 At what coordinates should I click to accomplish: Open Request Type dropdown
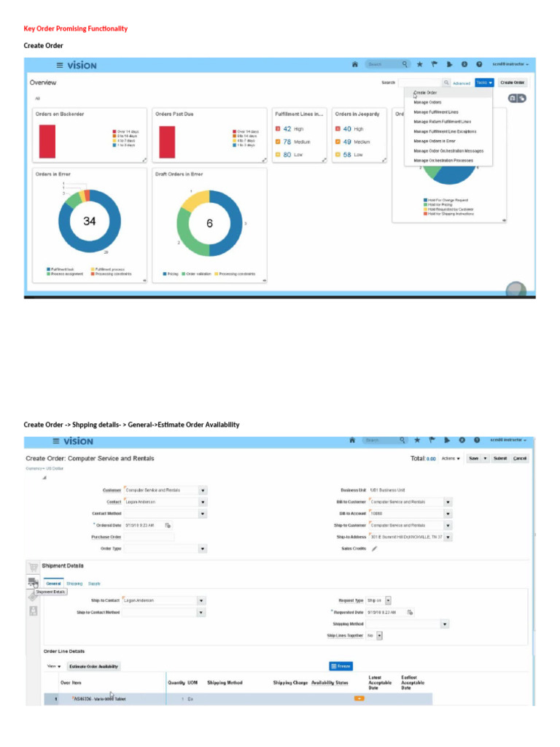coord(388,601)
